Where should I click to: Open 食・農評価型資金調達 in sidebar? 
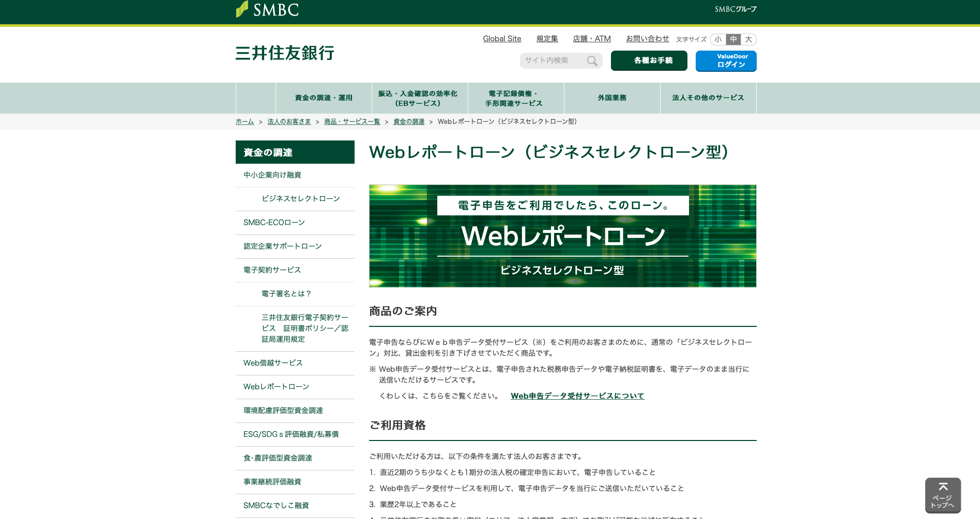point(295,459)
